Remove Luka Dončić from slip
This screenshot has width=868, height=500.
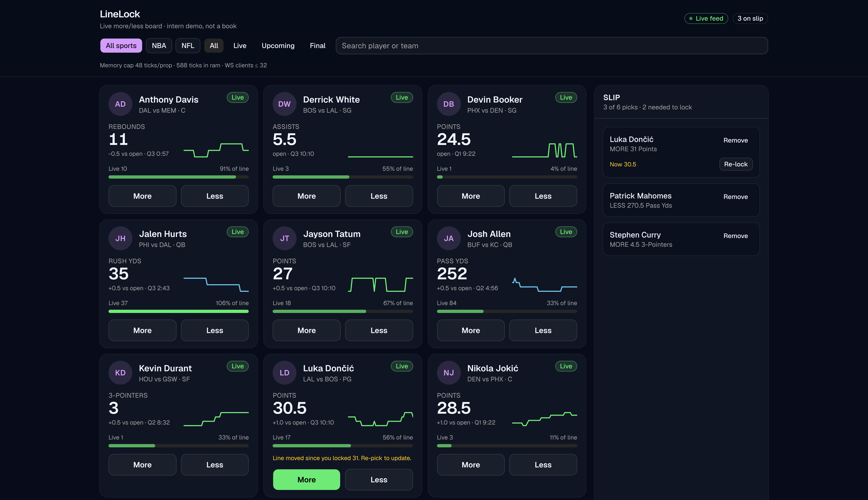pyautogui.click(x=736, y=140)
